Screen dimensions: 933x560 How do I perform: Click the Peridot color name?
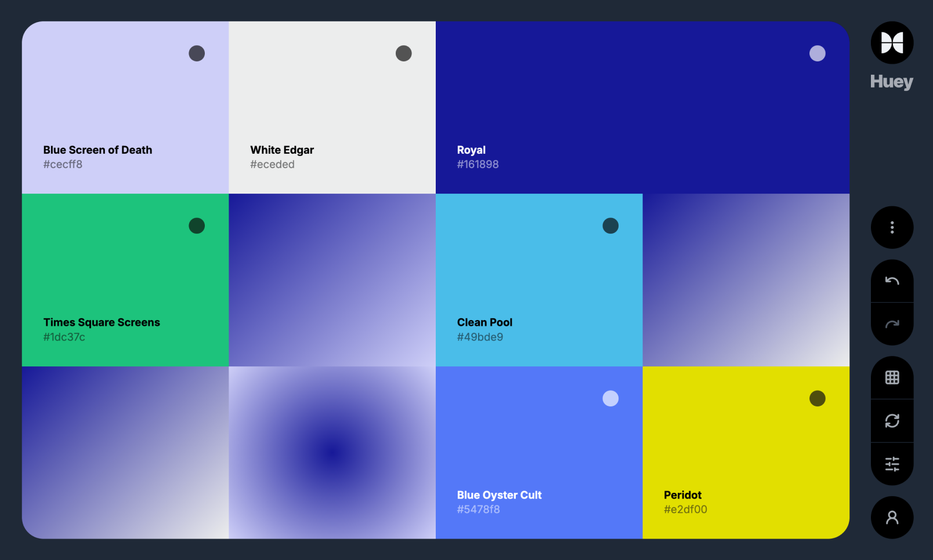(682, 495)
